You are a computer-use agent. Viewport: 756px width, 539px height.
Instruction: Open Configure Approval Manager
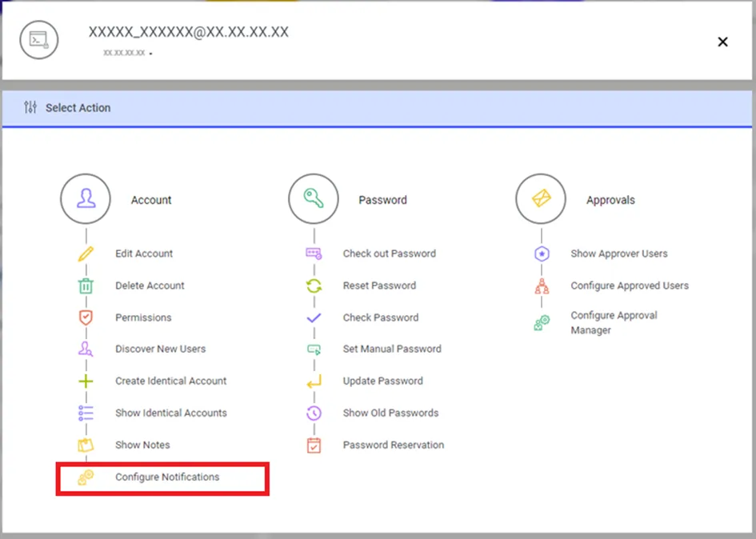click(614, 322)
